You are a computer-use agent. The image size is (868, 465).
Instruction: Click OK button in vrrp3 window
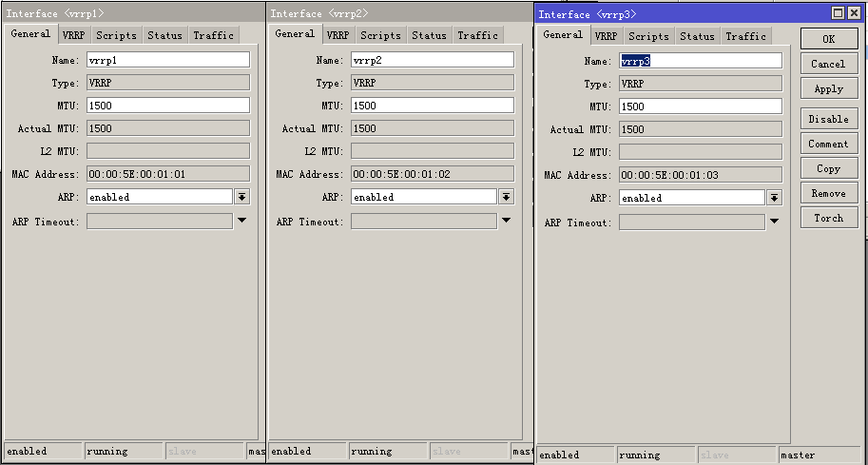click(829, 39)
